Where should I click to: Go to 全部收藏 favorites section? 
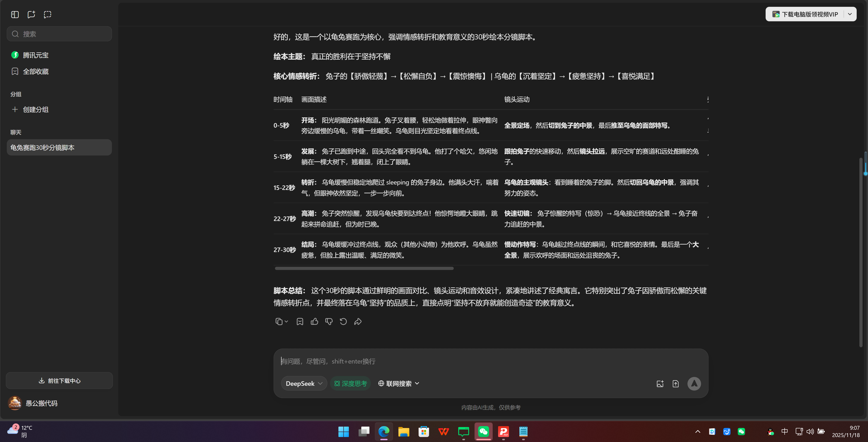click(x=35, y=71)
